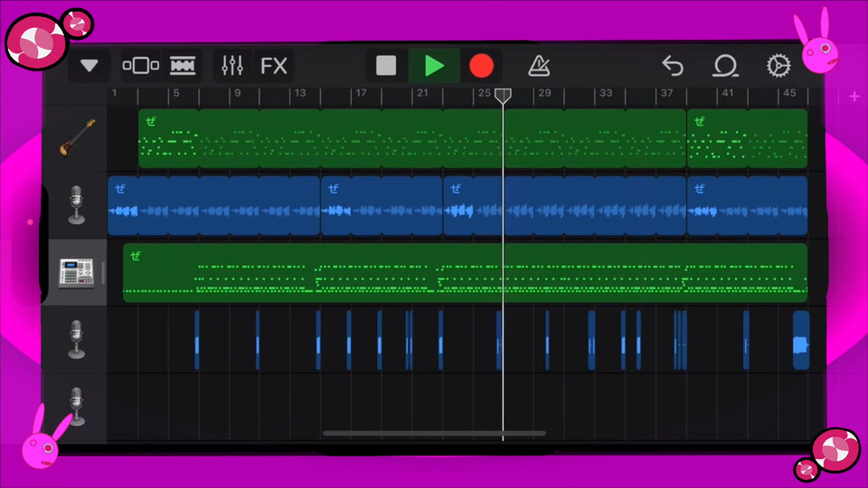Stop playback with the stop button
Image resolution: width=868 pixels, height=488 pixels.
tap(386, 65)
